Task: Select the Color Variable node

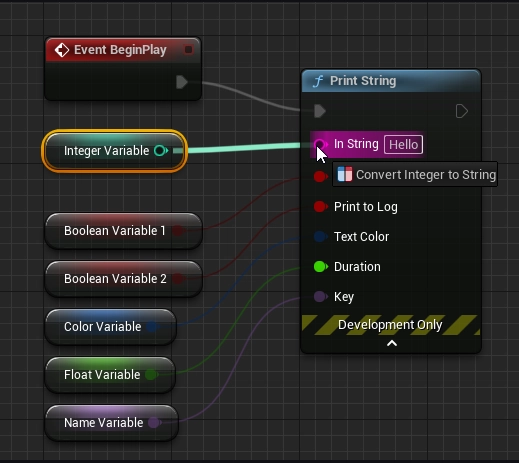Action: [110, 327]
